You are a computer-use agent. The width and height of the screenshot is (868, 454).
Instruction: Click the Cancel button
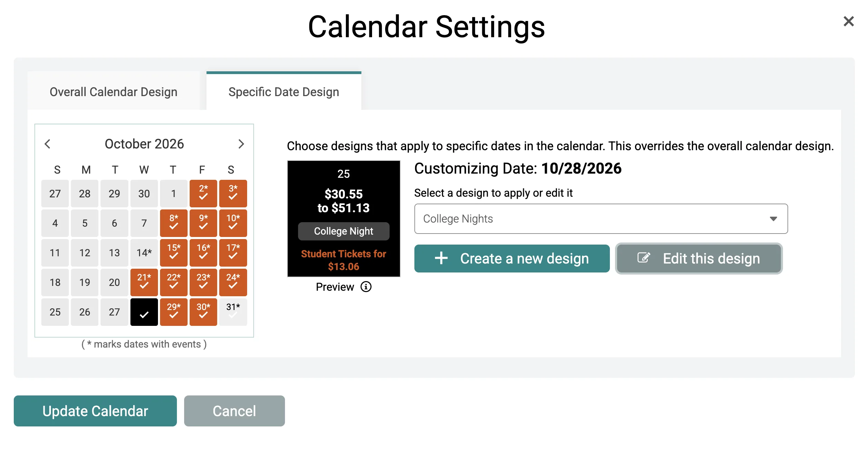(x=234, y=411)
